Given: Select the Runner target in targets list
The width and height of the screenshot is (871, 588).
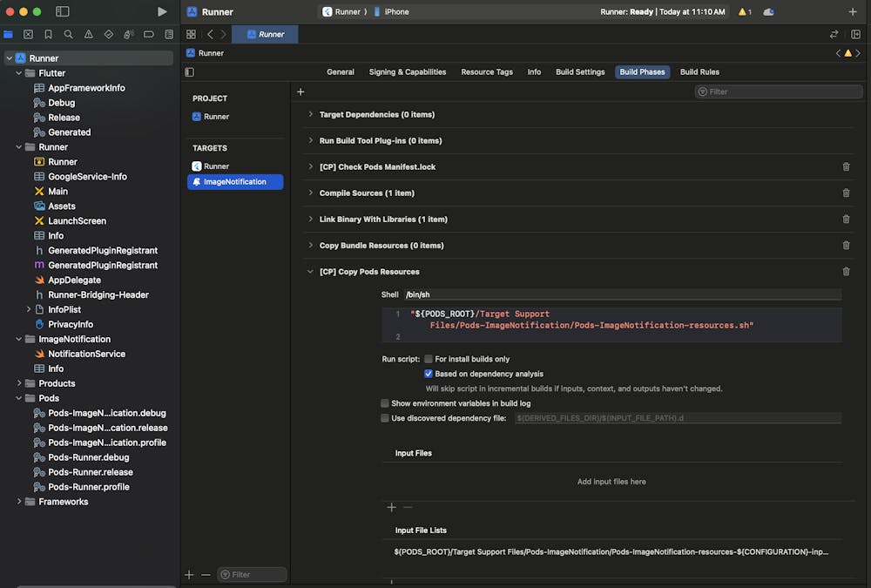Looking at the screenshot, I should [216, 166].
